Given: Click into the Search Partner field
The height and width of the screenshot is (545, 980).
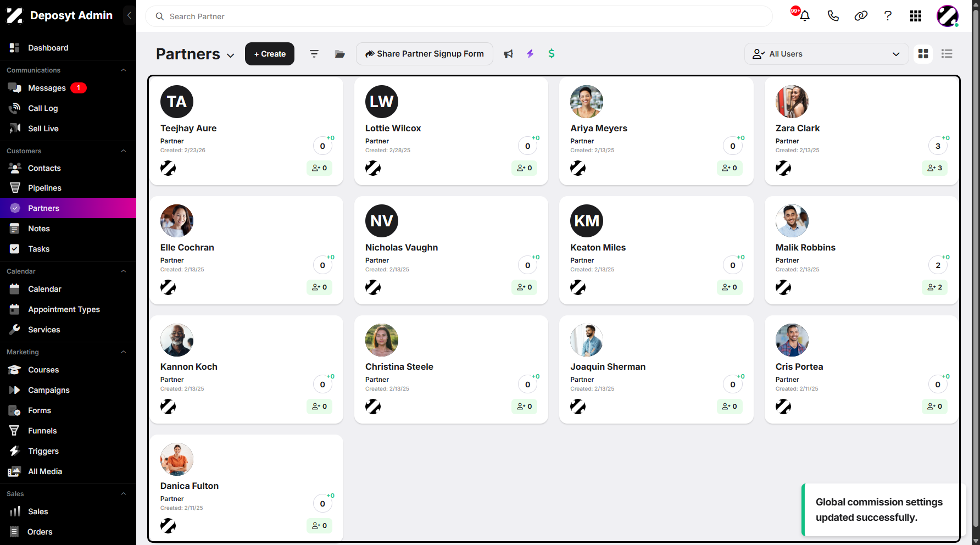Looking at the screenshot, I should 459,16.
